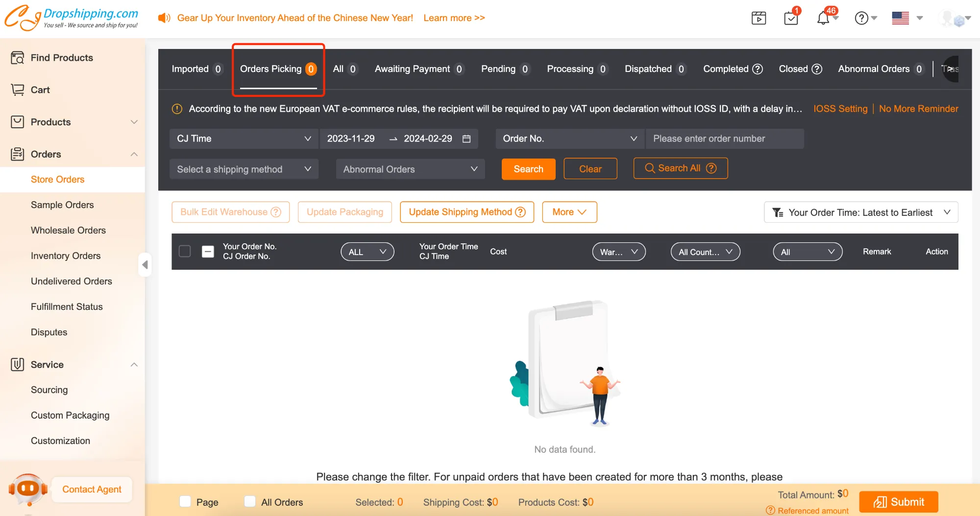The width and height of the screenshot is (980, 516).
Task: Click the calendar icon in date range
Action: point(466,139)
